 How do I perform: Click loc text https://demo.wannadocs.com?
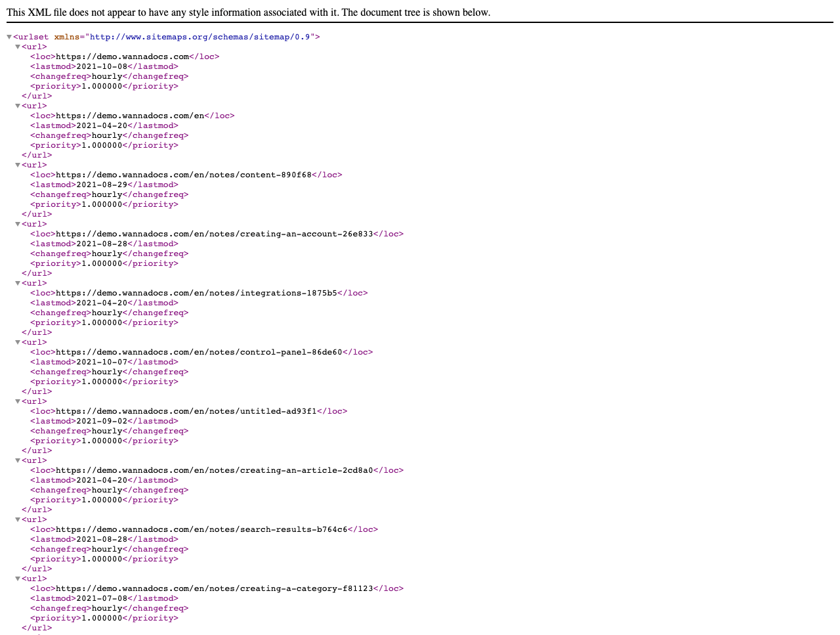(122, 56)
